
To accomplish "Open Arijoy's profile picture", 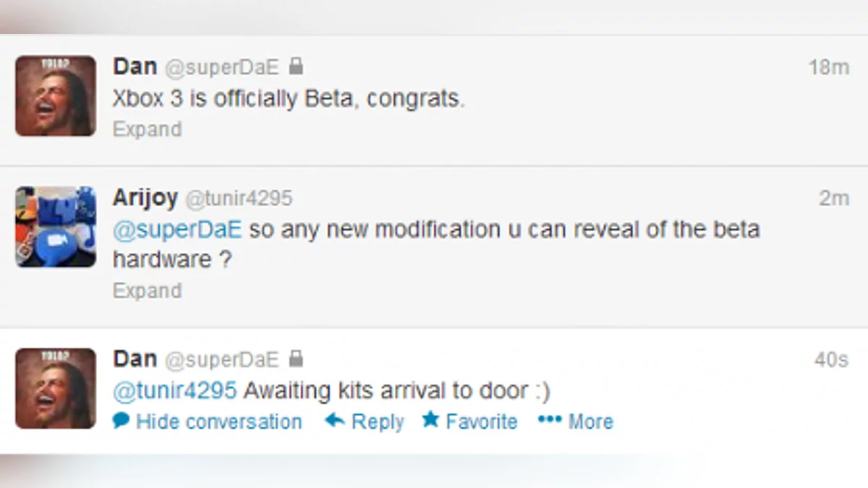I will point(56,227).
